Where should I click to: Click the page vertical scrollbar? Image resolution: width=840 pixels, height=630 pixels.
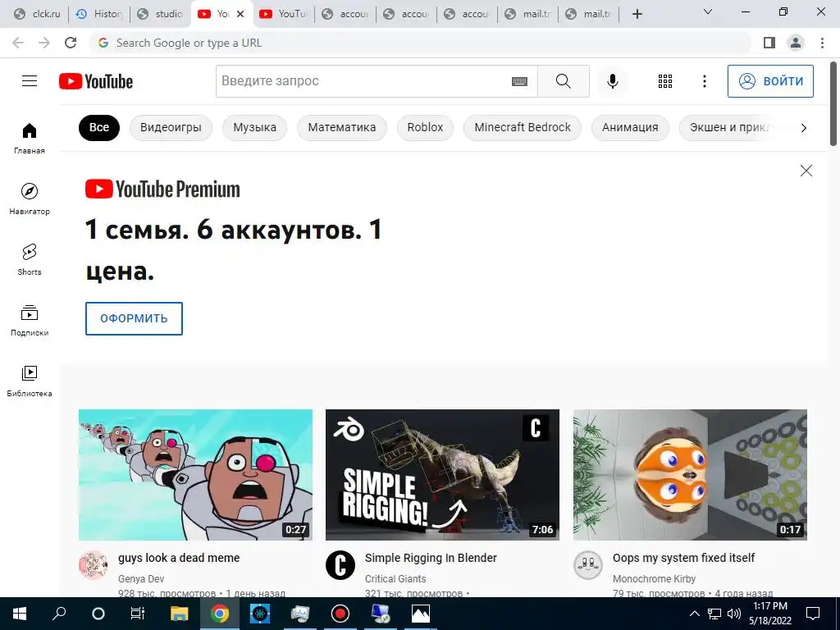click(x=833, y=104)
